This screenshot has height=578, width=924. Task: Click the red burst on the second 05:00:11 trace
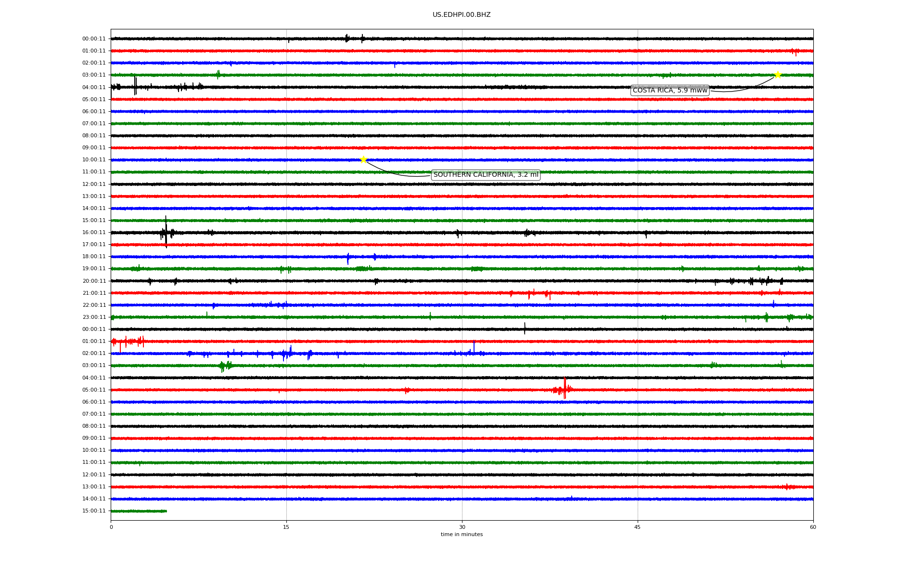coord(565,389)
